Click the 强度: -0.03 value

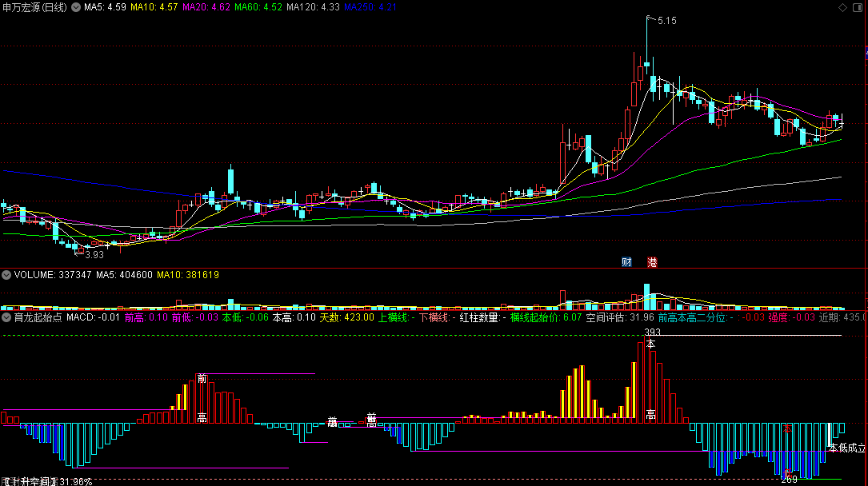(x=792, y=317)
